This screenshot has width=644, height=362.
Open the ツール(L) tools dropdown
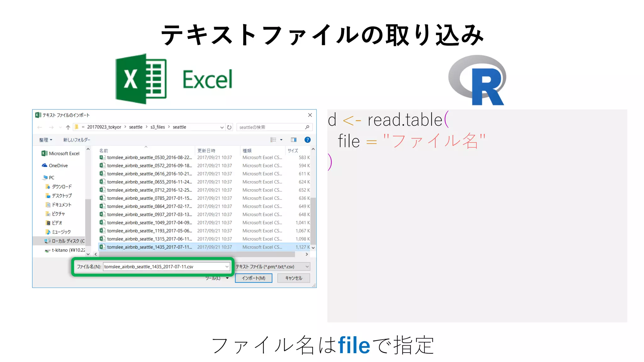[x=217, y=278]
